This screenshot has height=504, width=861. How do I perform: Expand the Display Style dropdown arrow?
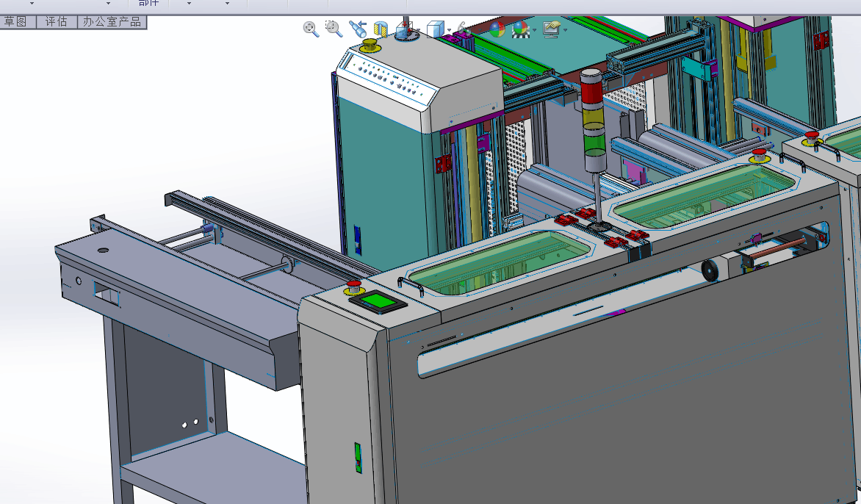(449, 30)
